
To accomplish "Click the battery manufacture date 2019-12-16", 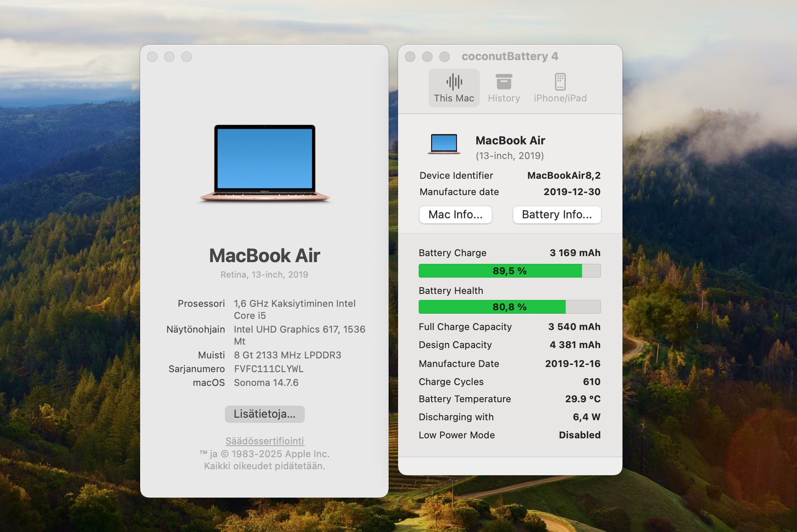I will pos(573,364).
